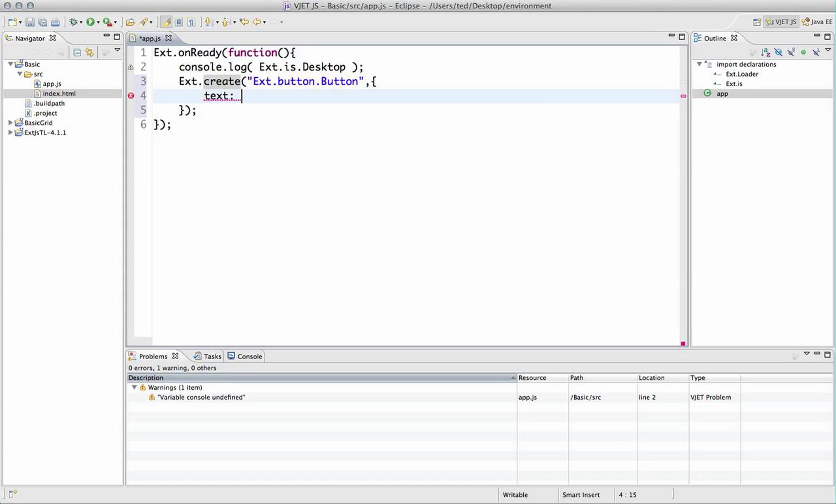Open Next Annotation dropdown arrow
Viewport: 836px width, 504px height.
(x=217, y=23)
